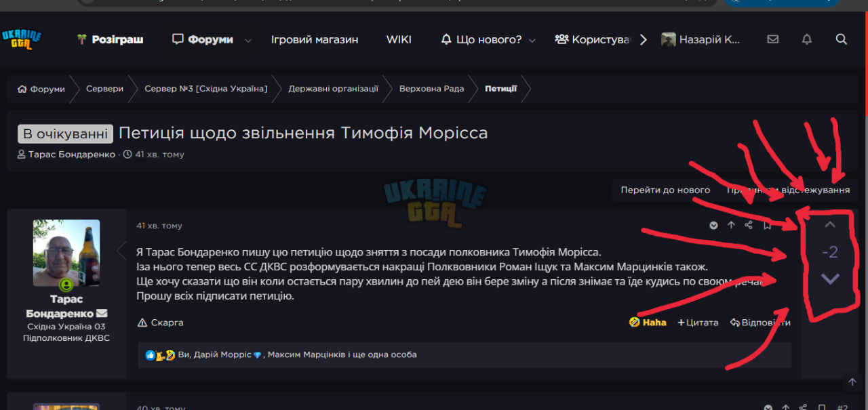Click the envelope icon beside Бондаренко's name
This screenshot has width=868, height=410.
(x=102, y=314)
